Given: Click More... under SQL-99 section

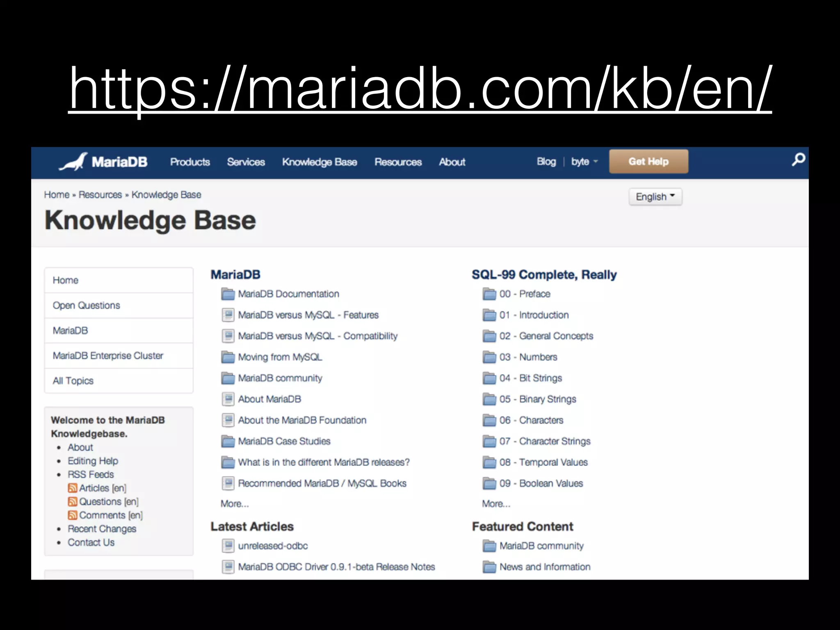Looking at the screenshot, I should 496,504.
